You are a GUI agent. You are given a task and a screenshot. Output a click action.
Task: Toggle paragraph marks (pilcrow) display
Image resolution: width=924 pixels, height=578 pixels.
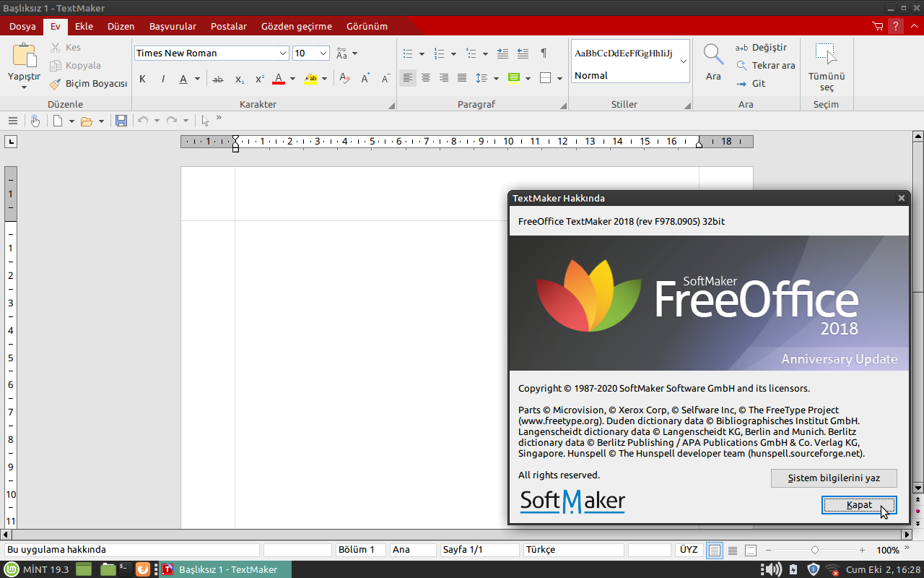pyautogui.click(x=544, y=53)
